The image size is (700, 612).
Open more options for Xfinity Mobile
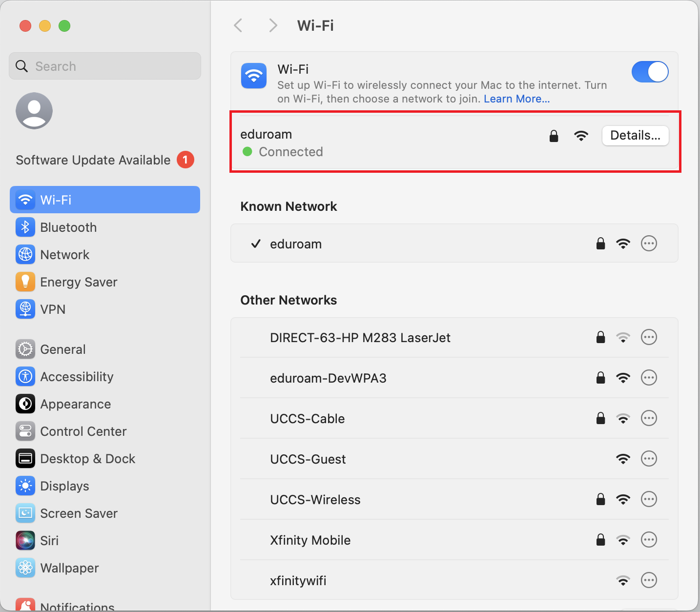pyautogui.click(x=649, y=539)
